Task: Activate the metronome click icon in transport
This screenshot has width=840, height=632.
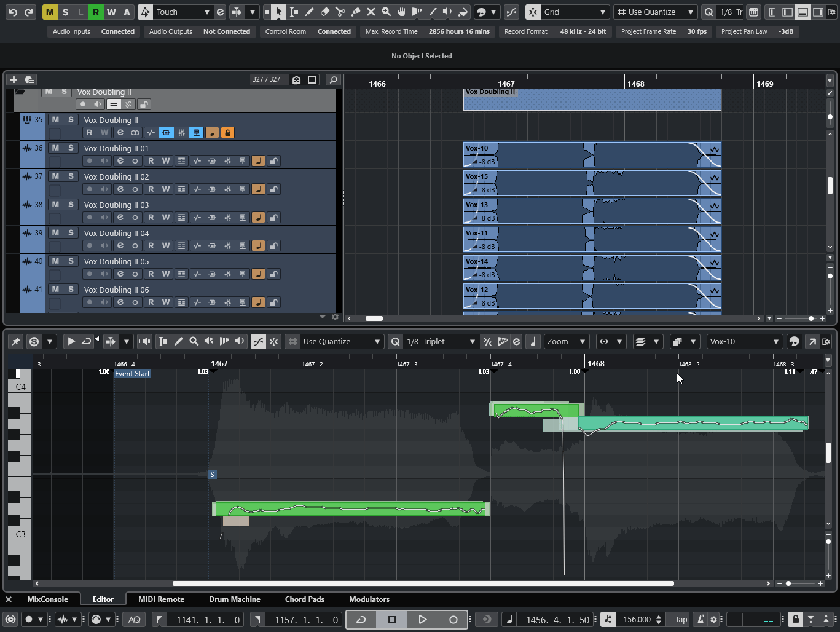Action: tap(700, 620)
